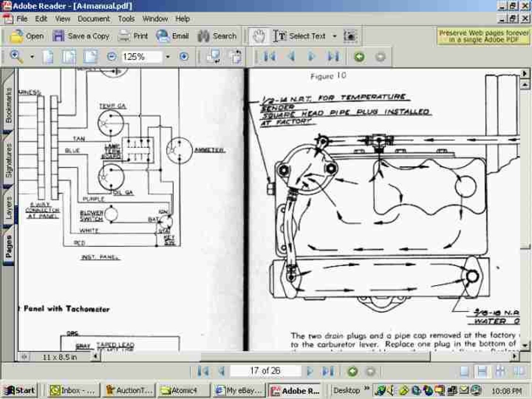Click the Adobe Reader taskbar button
532x399 pixels.
tap(294, 390)
